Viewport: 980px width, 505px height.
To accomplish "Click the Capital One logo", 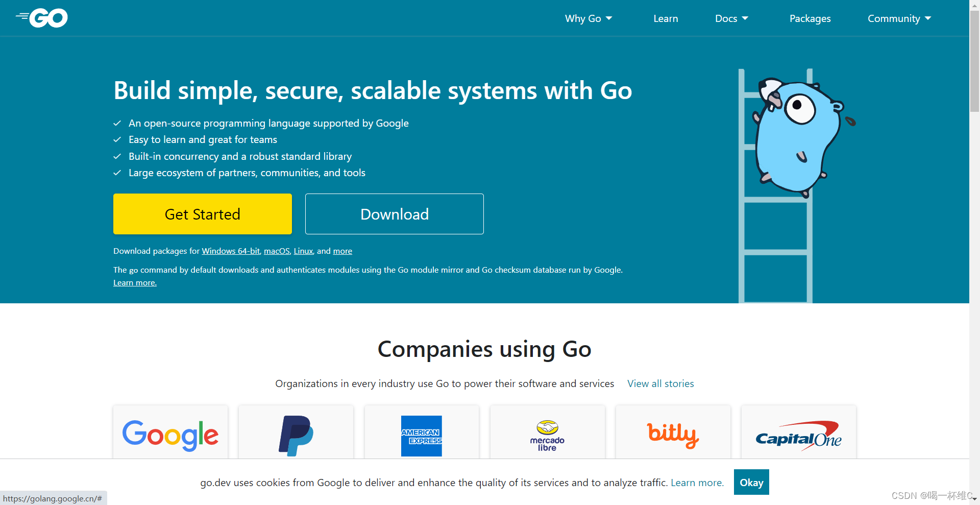I will (x=798, y=435).
